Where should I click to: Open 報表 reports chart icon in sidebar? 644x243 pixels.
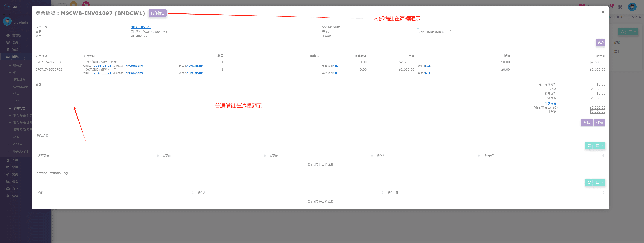tap(8, 181)
